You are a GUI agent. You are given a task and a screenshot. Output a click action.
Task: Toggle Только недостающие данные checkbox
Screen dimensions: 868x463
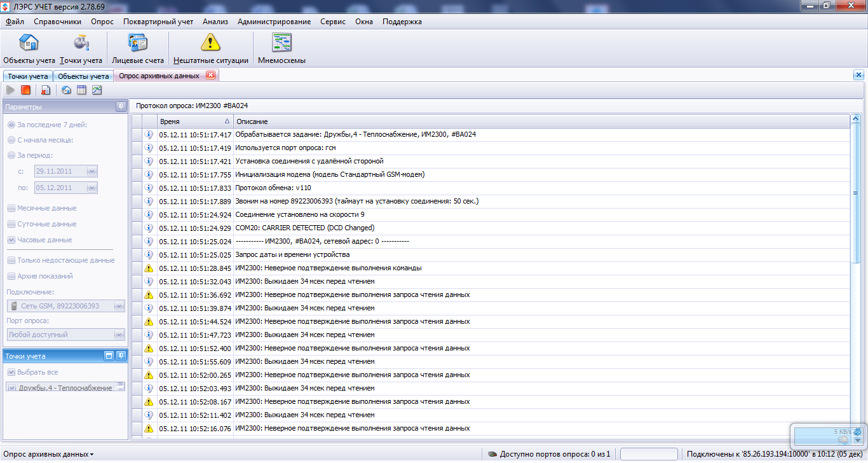pos(11,260)
